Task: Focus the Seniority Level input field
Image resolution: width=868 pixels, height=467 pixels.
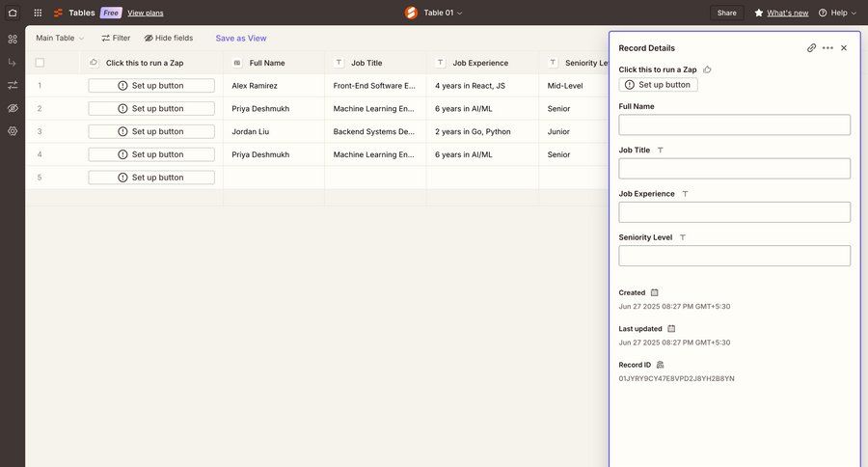Action: 734,256
